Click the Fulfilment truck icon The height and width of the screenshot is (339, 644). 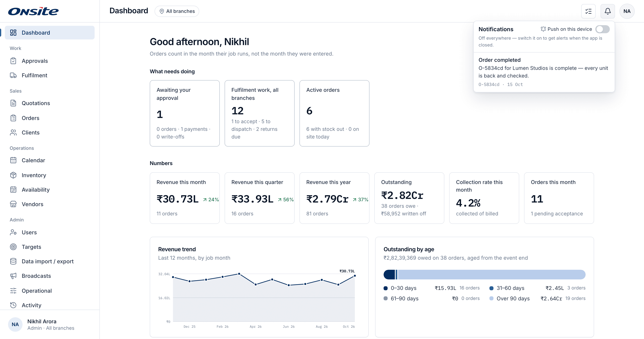pyautogui.click(x=13, y=75)
